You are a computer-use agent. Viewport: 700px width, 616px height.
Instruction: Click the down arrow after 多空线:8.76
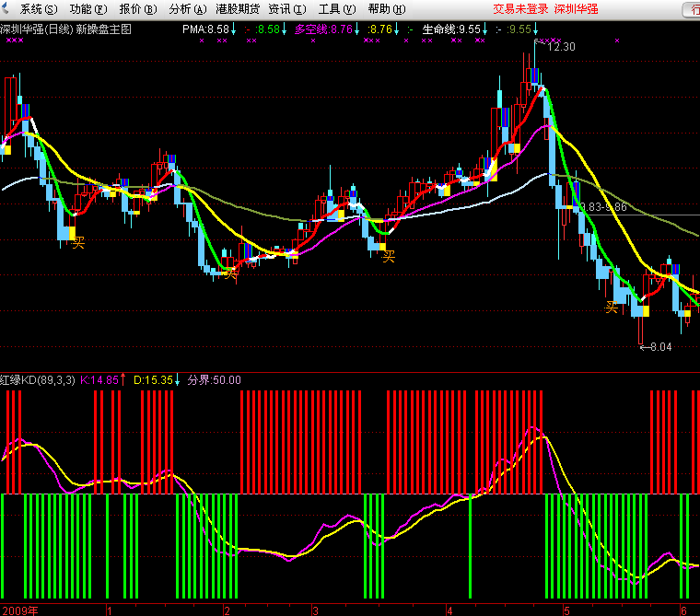(358, 29)
